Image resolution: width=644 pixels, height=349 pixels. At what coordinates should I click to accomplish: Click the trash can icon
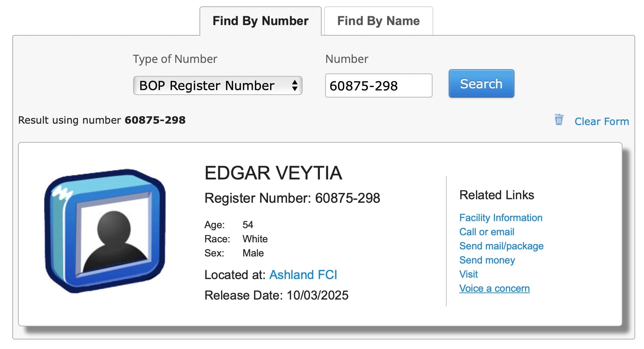559,120
